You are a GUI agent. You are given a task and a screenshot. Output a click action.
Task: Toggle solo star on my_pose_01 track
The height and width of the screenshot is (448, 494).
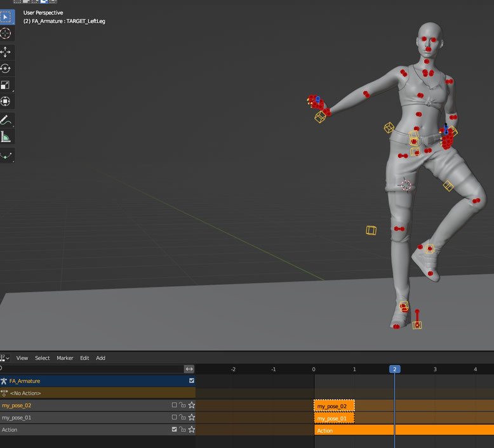pos(191,418)
